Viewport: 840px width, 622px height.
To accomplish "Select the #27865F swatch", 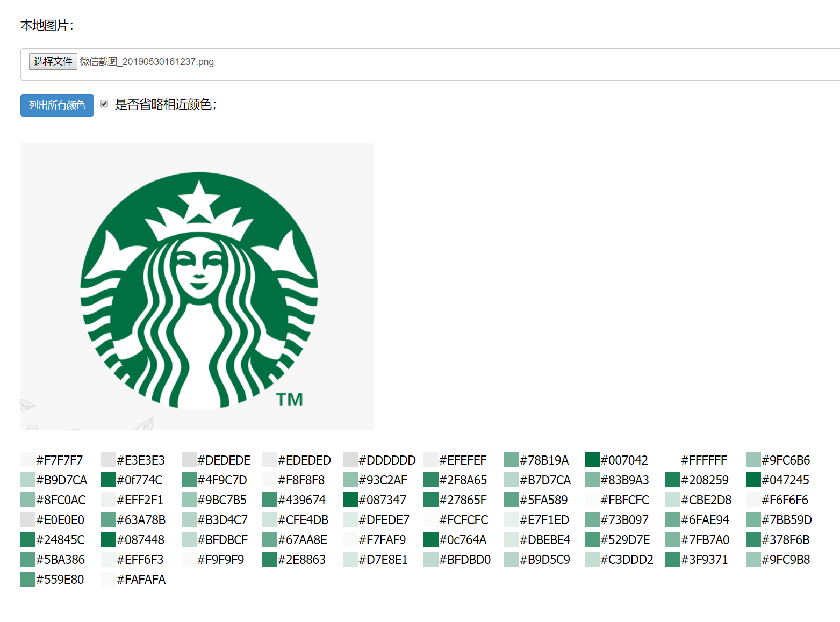I will (x=431, y=500).
